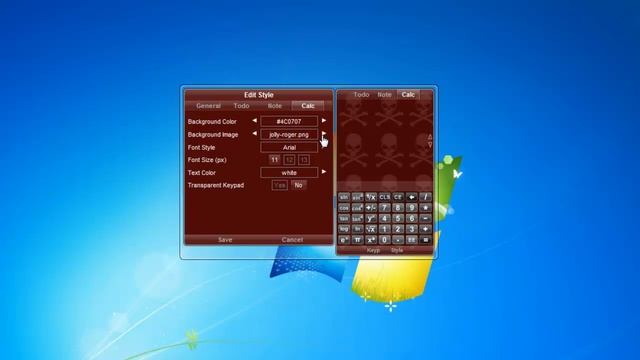Choose No for Transparent Keypad

coord(298,185)
